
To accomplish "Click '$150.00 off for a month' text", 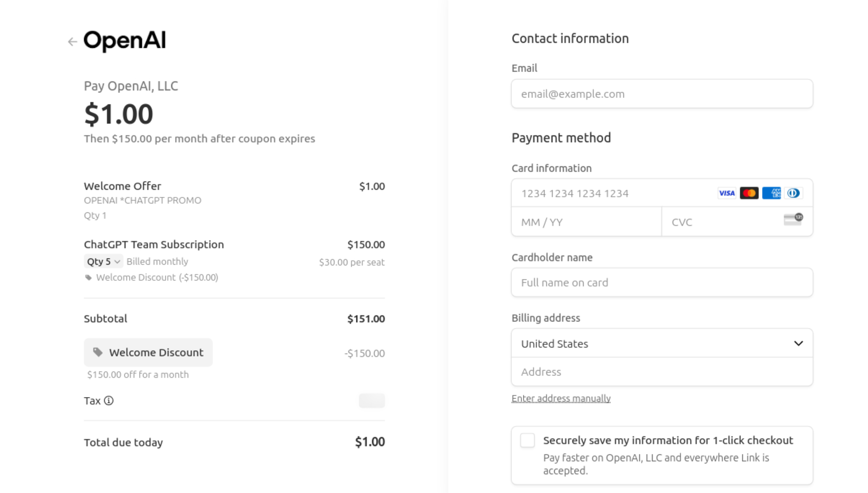I will pos(138,375).
